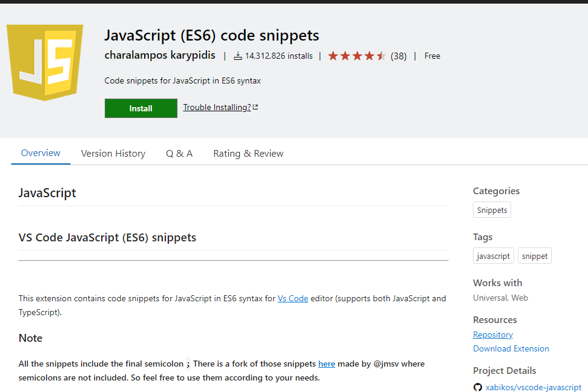
Task: Click the Snippets category tag
Action: (492, 210)
